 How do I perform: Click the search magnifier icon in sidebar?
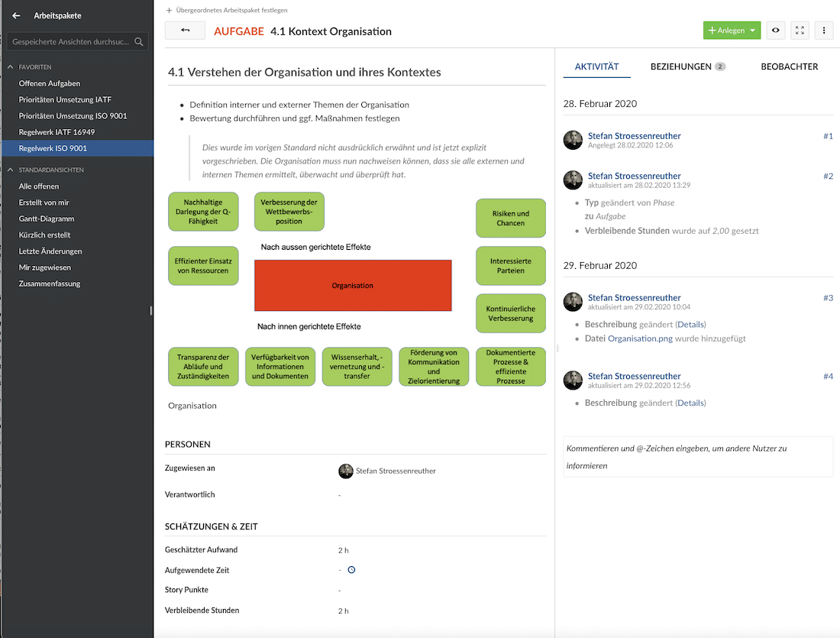pyautogui.click(x=139, y=42)
